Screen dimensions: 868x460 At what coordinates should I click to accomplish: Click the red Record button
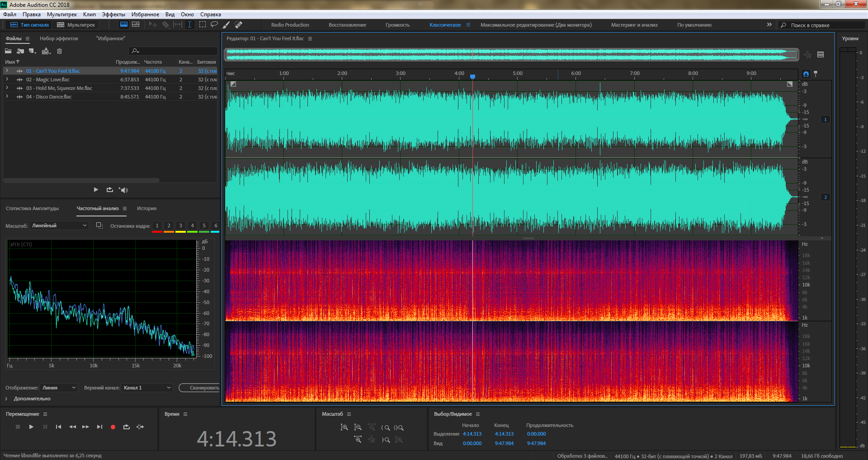(113, 427)
